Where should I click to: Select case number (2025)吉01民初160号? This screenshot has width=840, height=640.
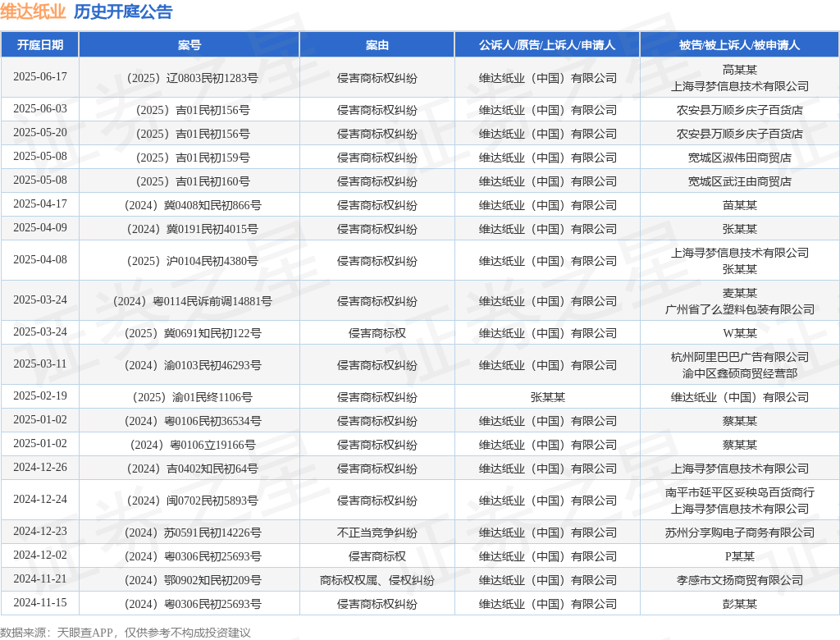(x=192, y=181)
